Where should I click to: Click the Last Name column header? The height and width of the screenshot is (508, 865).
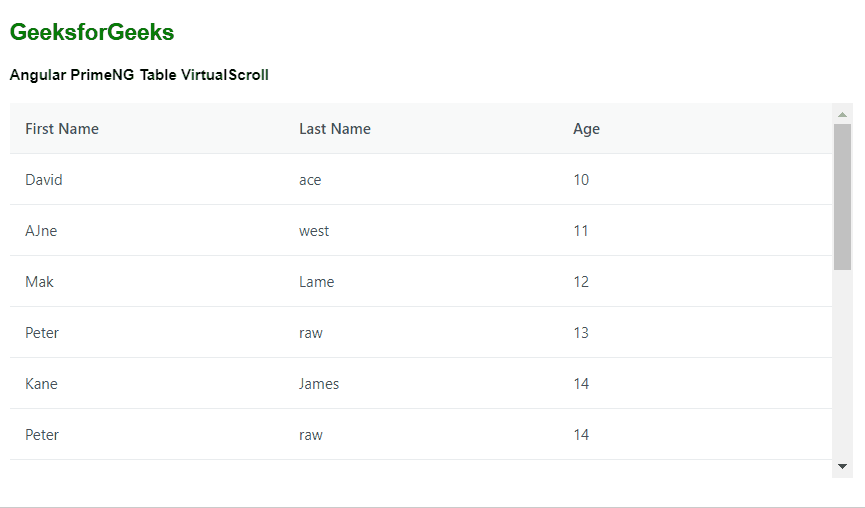pyautogui.click(x=335, y=129)
